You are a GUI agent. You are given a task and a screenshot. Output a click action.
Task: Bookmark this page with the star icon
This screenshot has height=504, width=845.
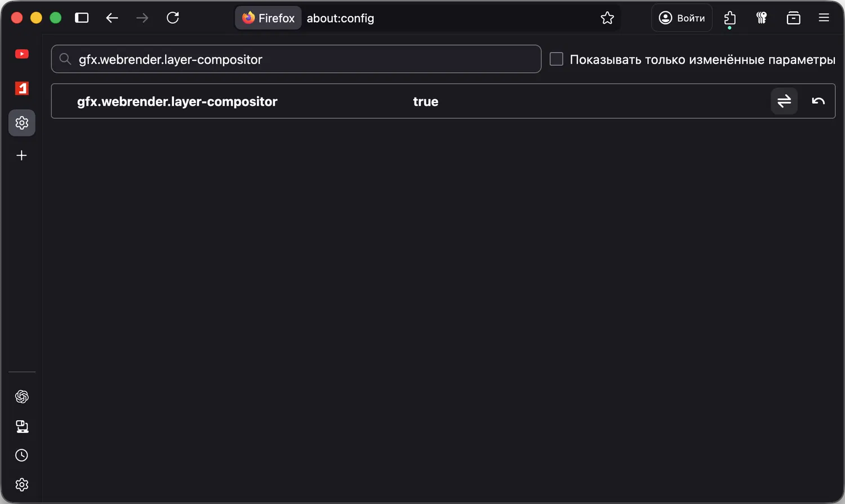click(x=607, y=18)
